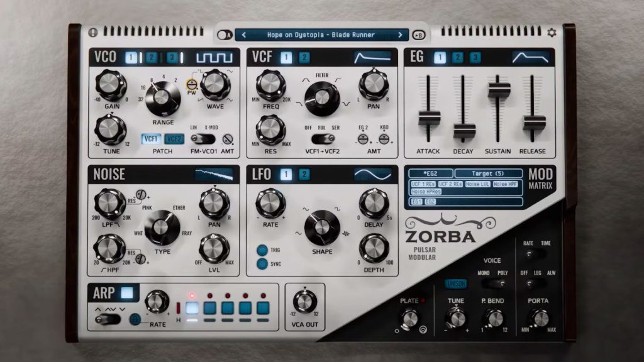Viewport: 644px width, 362px height.
Task: Click the VCO WAVE knob
Action: point(215,85)
